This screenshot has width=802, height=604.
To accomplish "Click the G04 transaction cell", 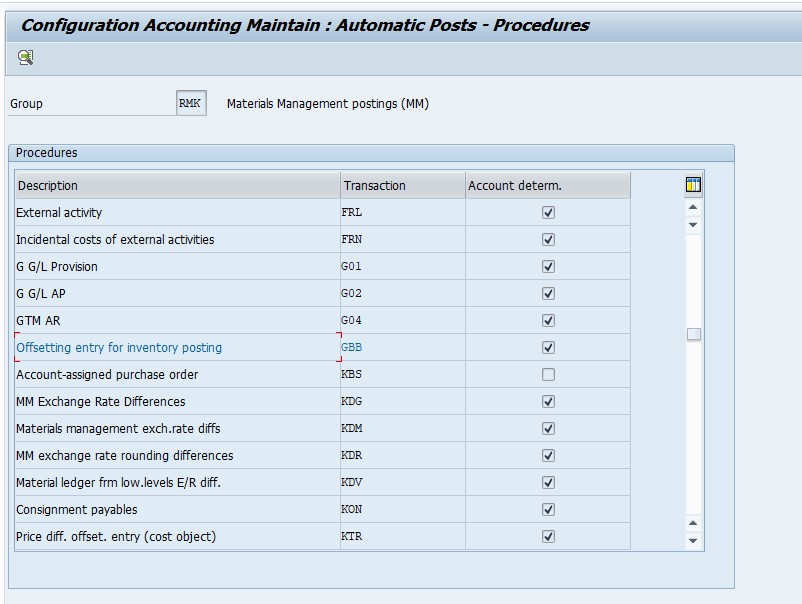I will 403,321.
